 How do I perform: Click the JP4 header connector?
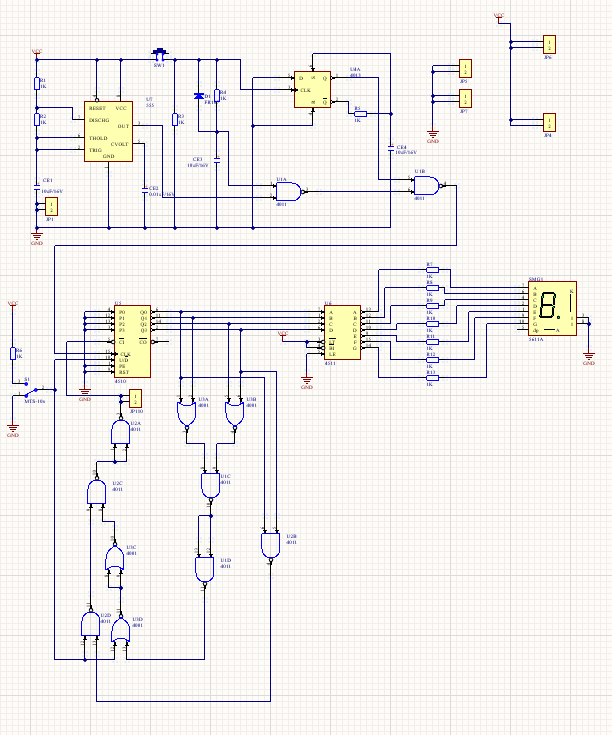pyautogui.click(x=549, y=122)
